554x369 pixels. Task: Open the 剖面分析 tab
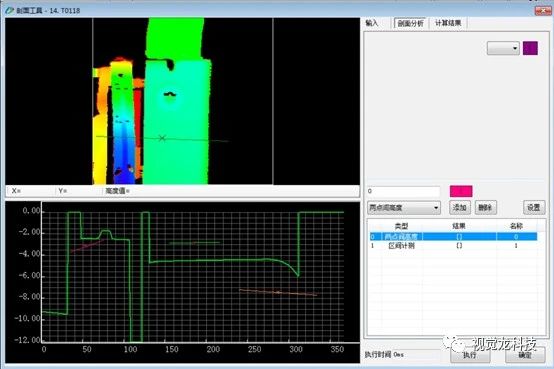410,23
